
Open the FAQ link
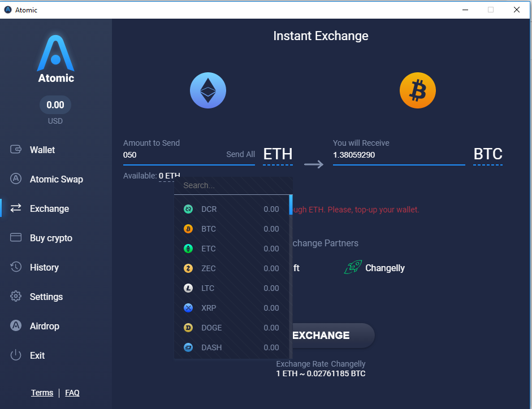tap(72, 393)
